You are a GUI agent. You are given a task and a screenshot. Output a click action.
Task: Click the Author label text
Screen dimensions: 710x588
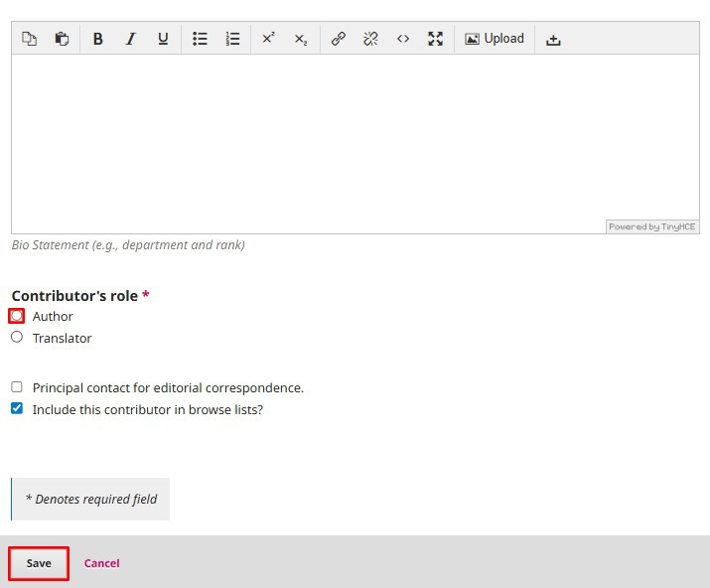point(53,316)
